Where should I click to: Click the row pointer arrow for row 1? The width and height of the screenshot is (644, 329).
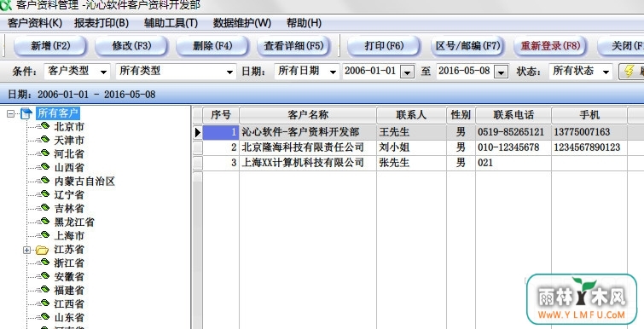(198, 132)
